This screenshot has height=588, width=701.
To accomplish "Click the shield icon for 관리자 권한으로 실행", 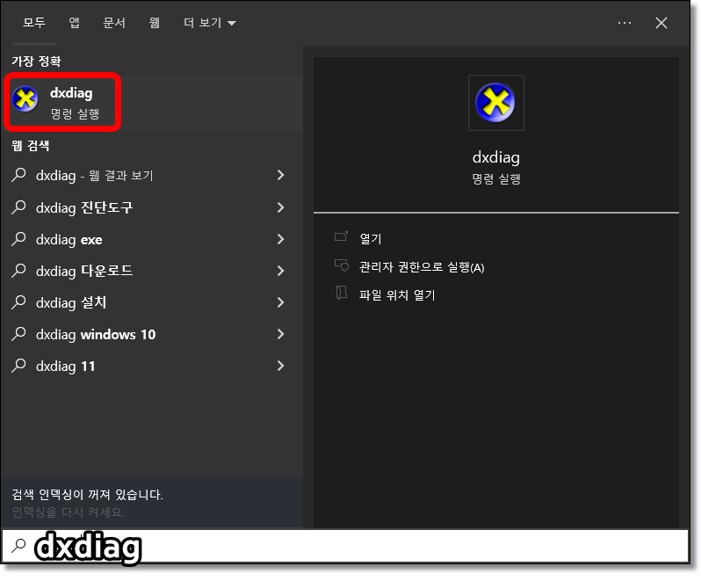I will click(342, 265).
